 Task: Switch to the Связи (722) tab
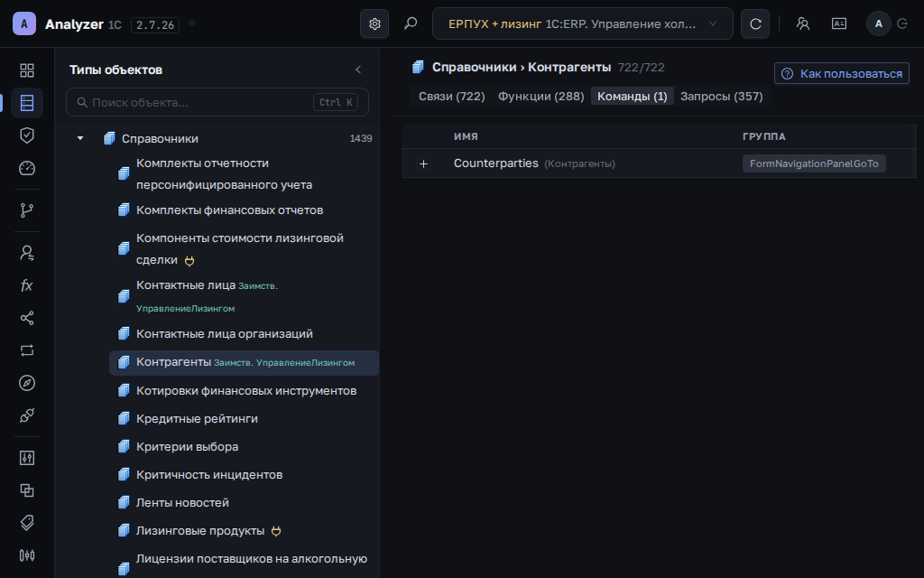coord(452,96)
